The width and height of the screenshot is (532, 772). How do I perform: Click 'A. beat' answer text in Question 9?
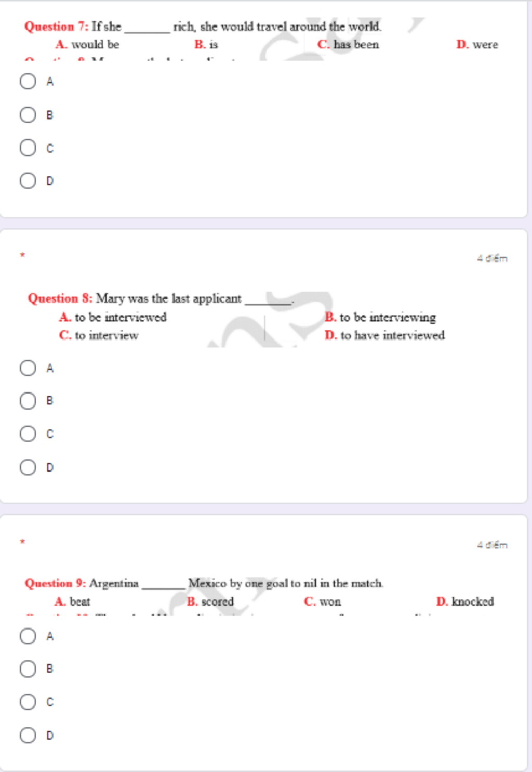coord(72,601)
